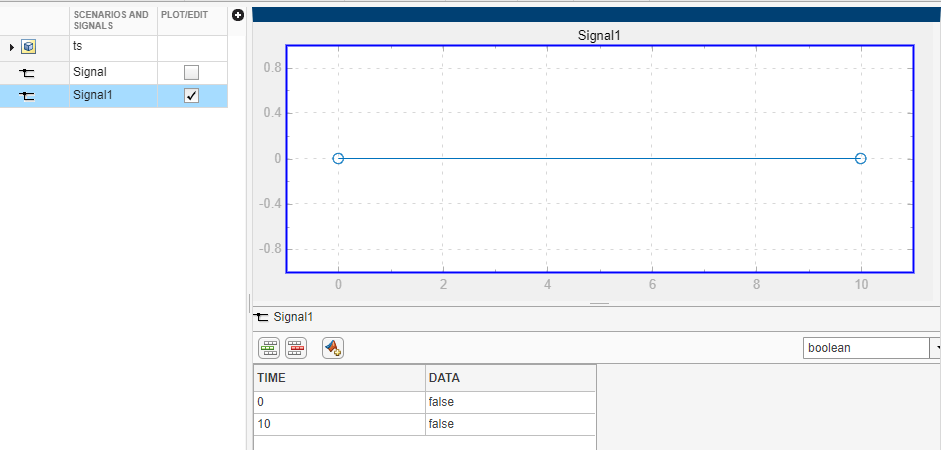Click the DATA column header
Image resolution: width=941 pixels, height=450 pixels.
pyautogui.click(x=511, y=378)
